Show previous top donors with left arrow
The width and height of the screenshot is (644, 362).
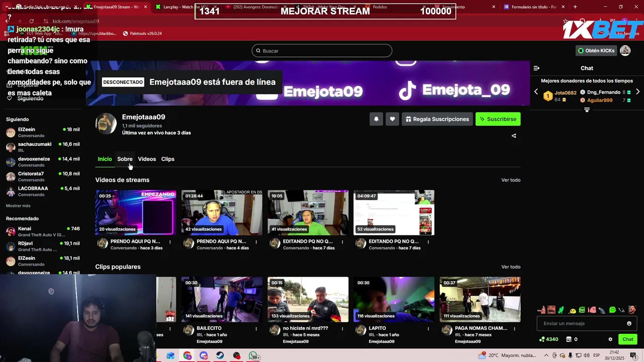(x=536, y=92)
